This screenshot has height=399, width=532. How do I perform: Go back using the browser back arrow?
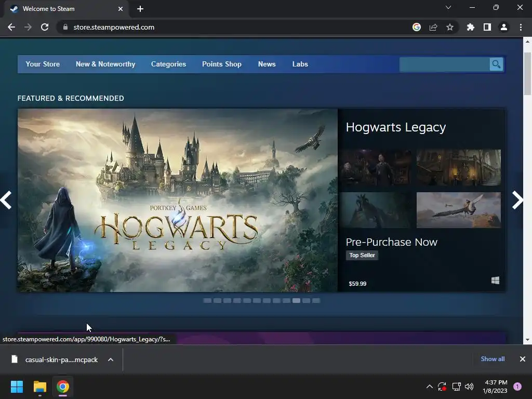point(11,27)
